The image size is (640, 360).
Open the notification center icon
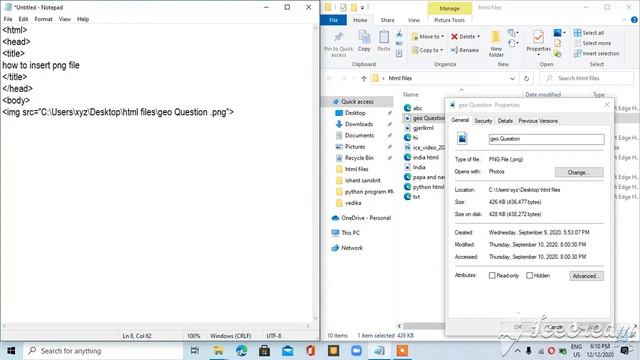coord(624,351)
